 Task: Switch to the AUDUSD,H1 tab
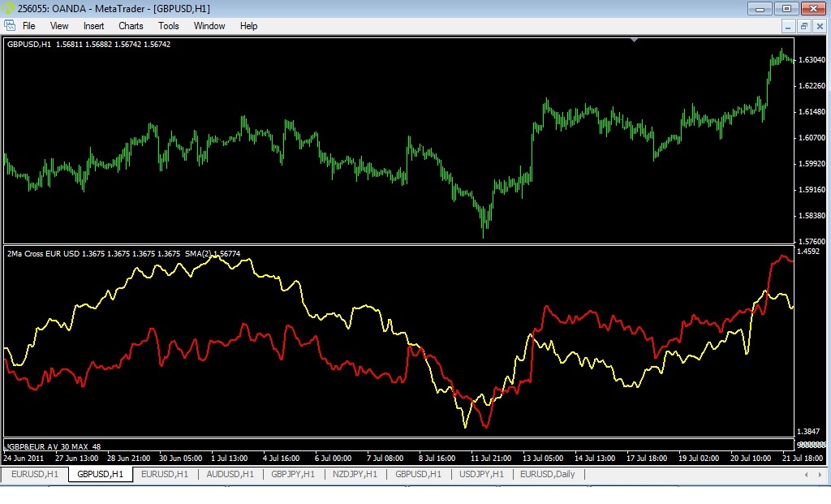click(x=230, y=474)
